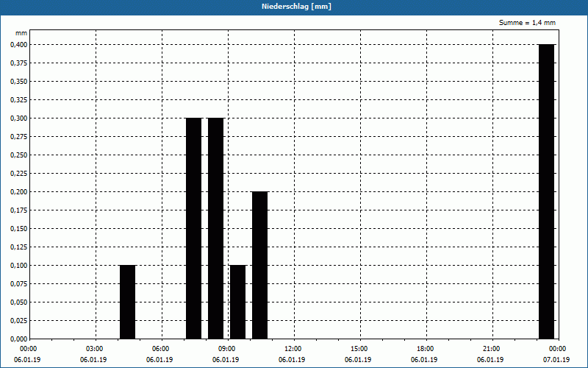Click the y-axis value 0,125
Screen dimensions: 588x368
19,247
